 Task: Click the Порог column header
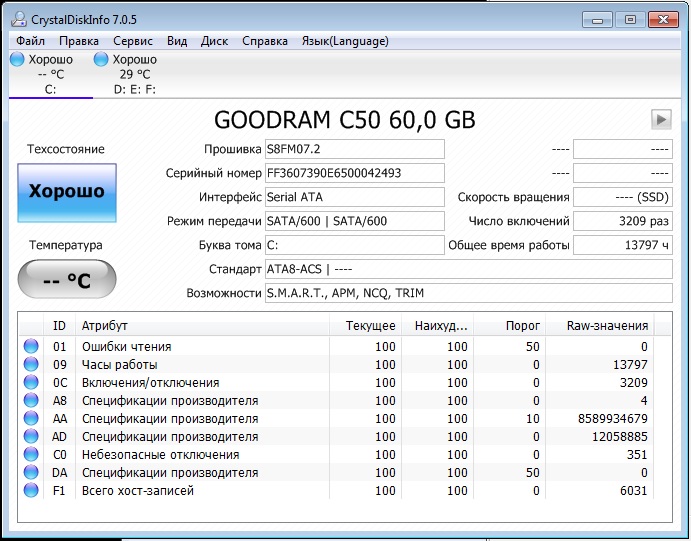509,326
